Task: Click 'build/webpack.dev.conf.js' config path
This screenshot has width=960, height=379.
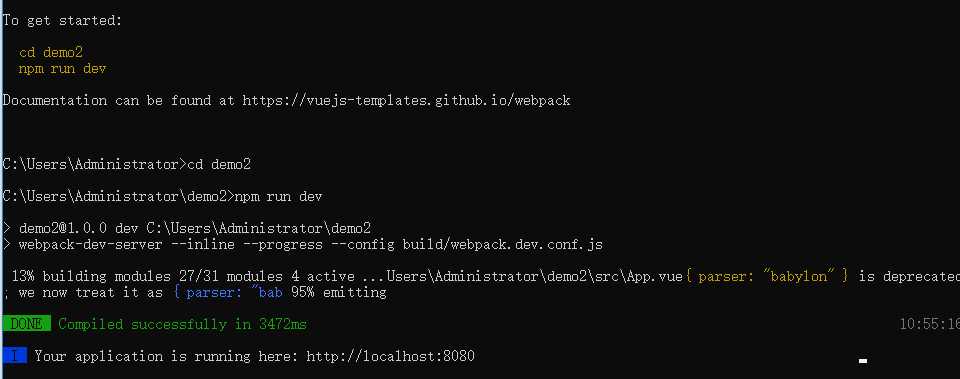Action: [x=503, y=244]
